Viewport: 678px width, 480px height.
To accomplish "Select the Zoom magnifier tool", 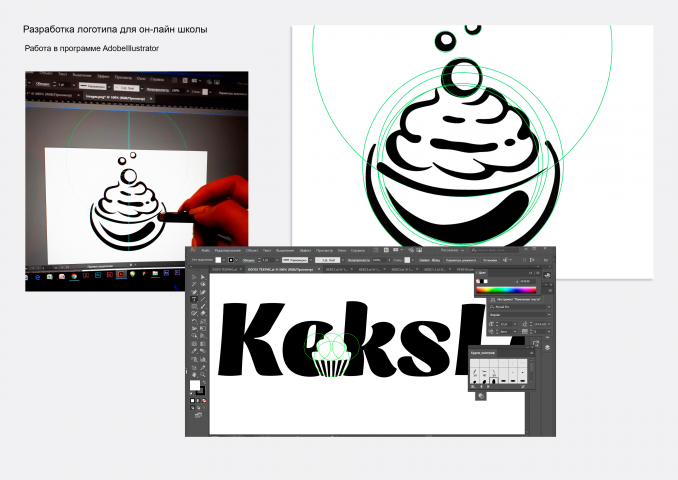I will click(x=203, y=374).
